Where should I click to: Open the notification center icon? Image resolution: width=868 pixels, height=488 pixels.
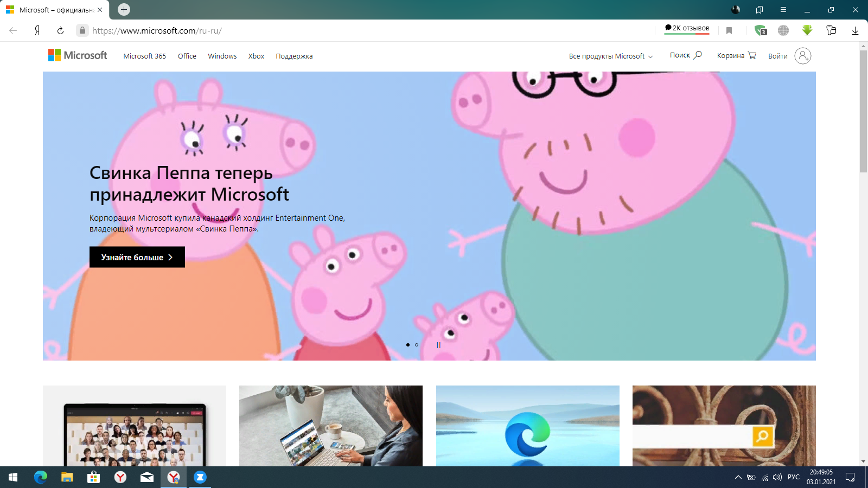click(x=850, y=477)
